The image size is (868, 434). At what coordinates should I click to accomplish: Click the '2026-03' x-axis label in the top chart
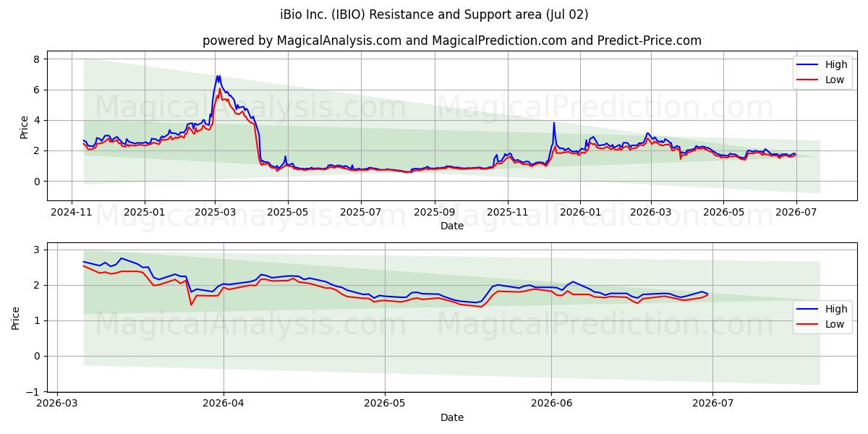650,212
